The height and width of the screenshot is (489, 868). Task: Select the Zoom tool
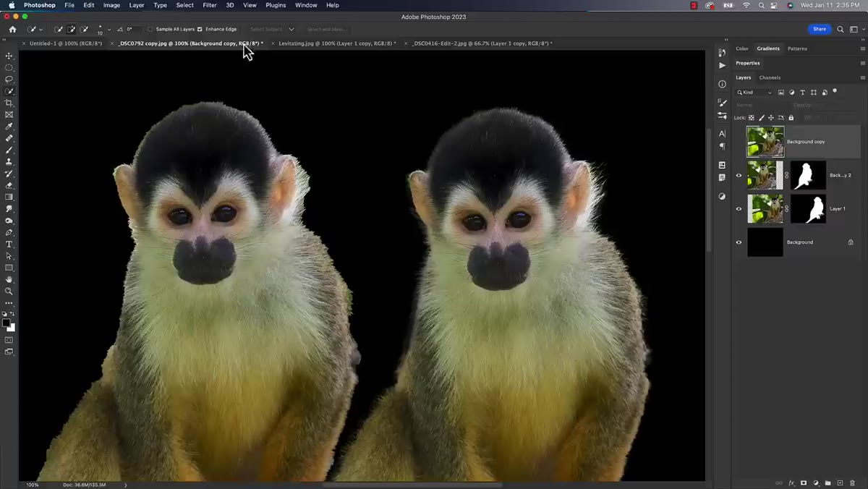(9, 291)
